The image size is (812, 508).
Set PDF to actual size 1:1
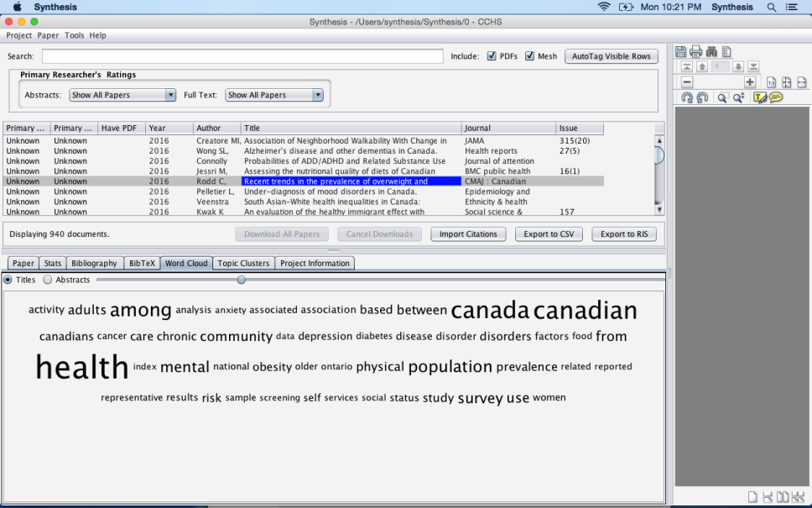[772, 82]
